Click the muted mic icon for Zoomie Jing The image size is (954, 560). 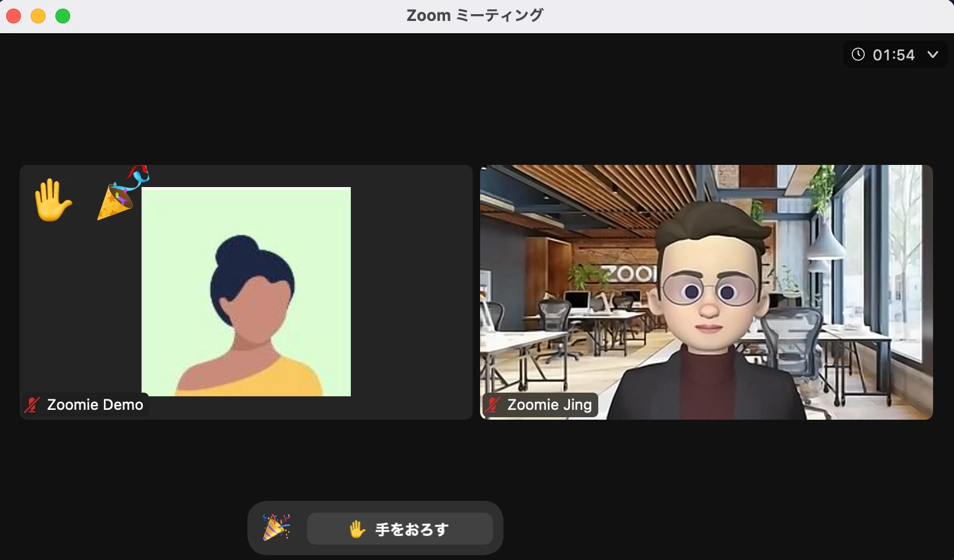(x=492, y=405)
